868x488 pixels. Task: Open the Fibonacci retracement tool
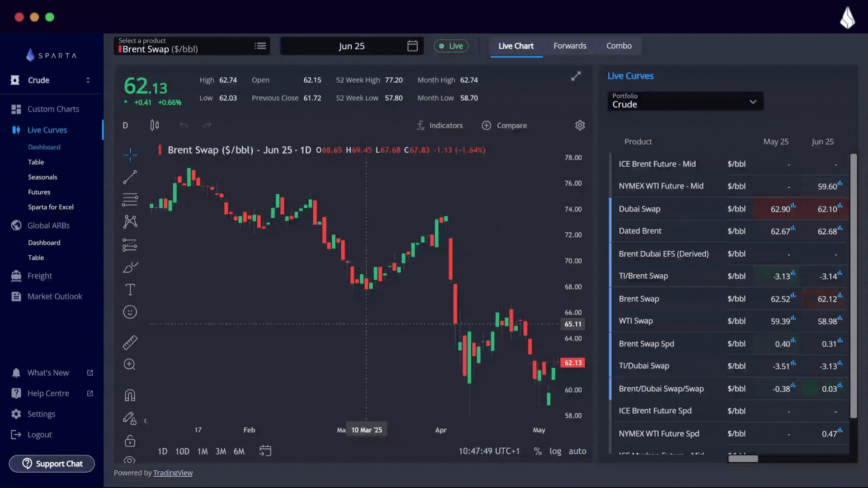tap(130, 199)
